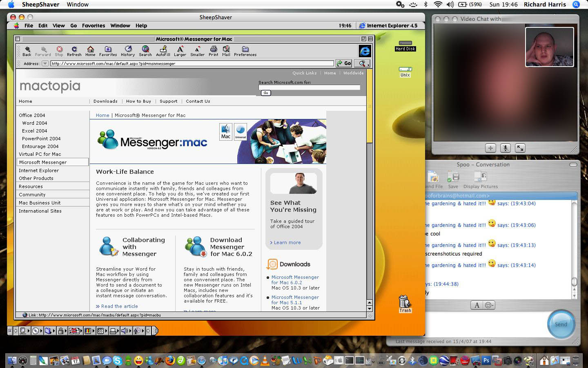Click the Stop loading icon
Image resolution: width=588 pixels, height=368 pixels.
pos(59,51)
